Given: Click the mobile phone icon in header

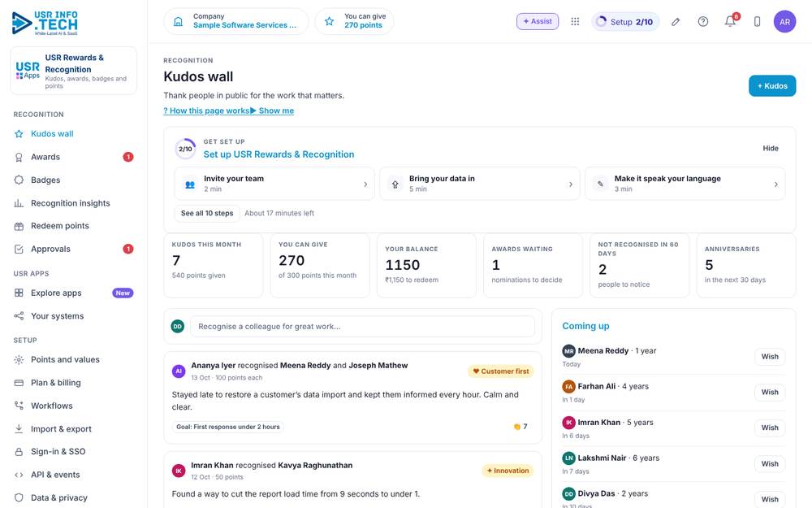Looking at the screenshot, I should click(x=757, y=21).
